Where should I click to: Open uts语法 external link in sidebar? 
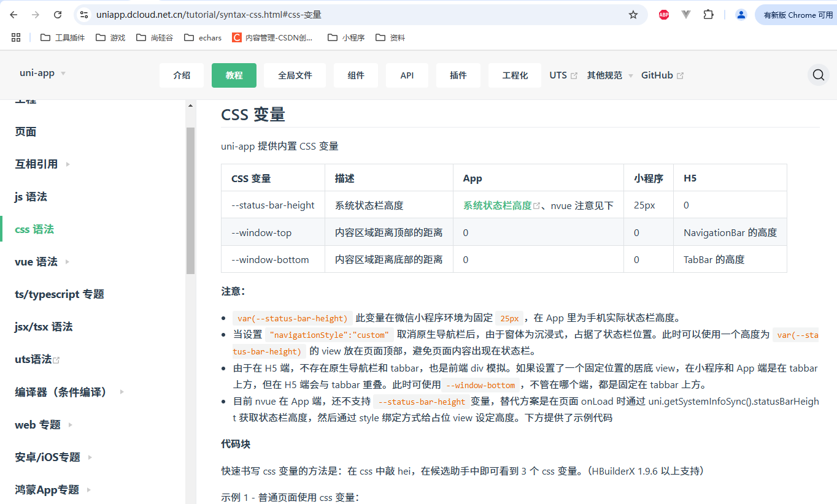[x=37, y=359]
